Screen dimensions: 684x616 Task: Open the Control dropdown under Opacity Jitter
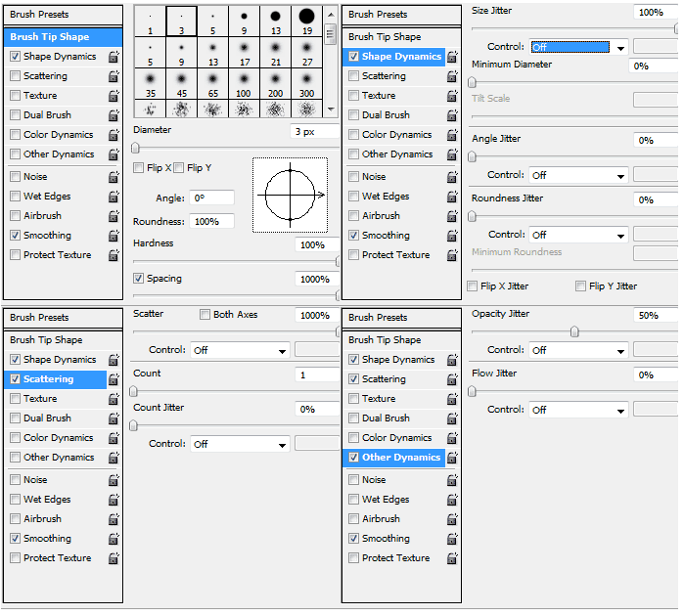click(x=579, y=350)
